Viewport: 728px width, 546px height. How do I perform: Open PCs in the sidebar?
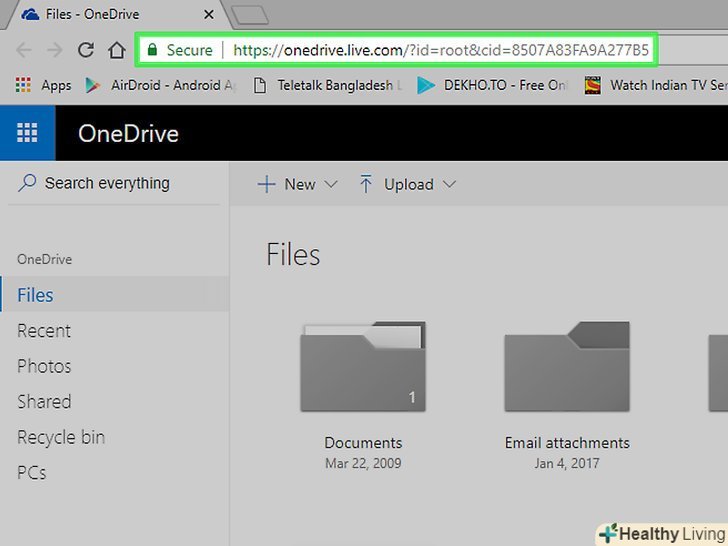(32, 473)
